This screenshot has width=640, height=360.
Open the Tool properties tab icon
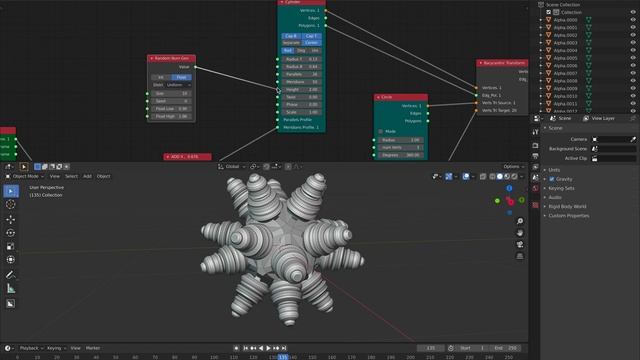535,132
